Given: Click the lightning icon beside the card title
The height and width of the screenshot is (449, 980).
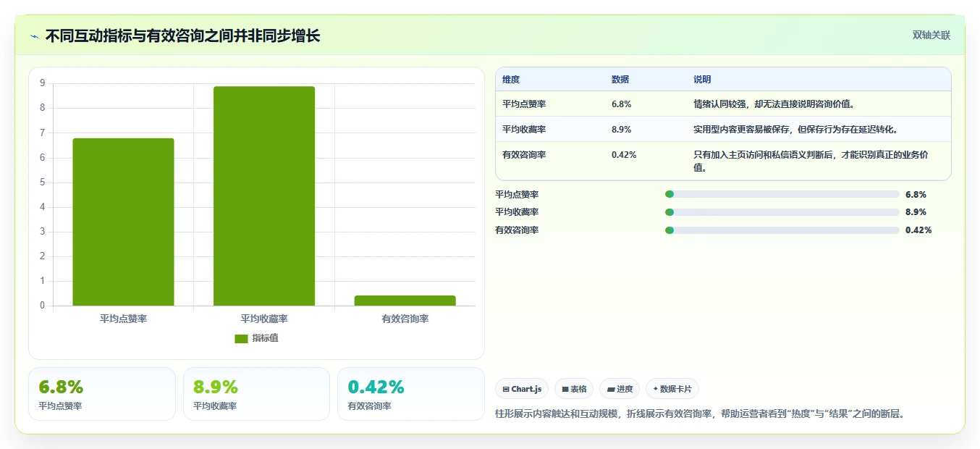Looking at the screenshot, I should [35, 36].
